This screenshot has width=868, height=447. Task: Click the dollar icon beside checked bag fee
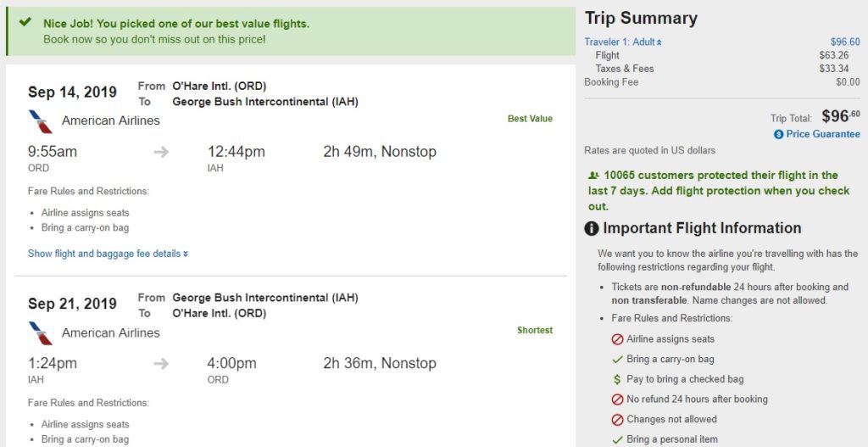pyautogui.click(x=617, y=379)
